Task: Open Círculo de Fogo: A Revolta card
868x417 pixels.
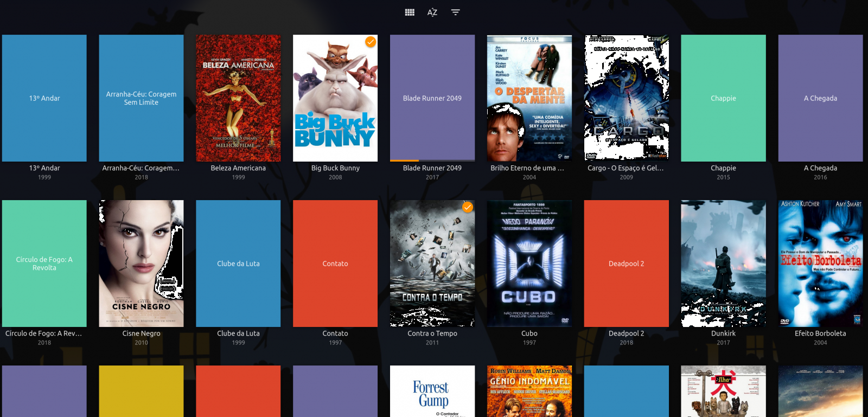Action: point(44,264)
